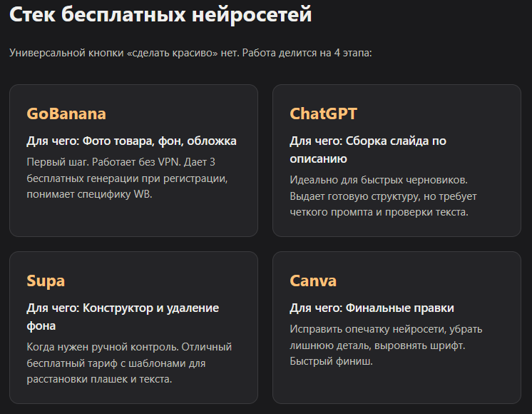Click "Для чего: Финальные правки"
This screenshot has height=414, width=532.
click(372, 308)
